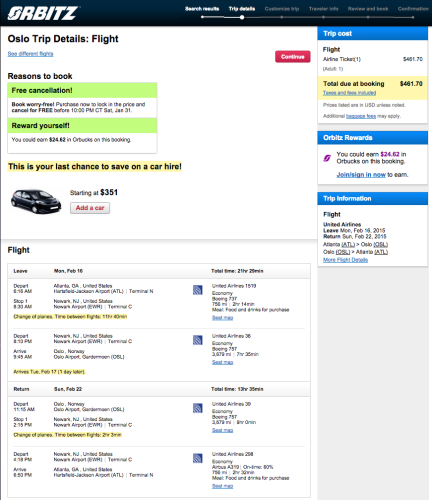Click Join/sign in now link

point(361,175)
